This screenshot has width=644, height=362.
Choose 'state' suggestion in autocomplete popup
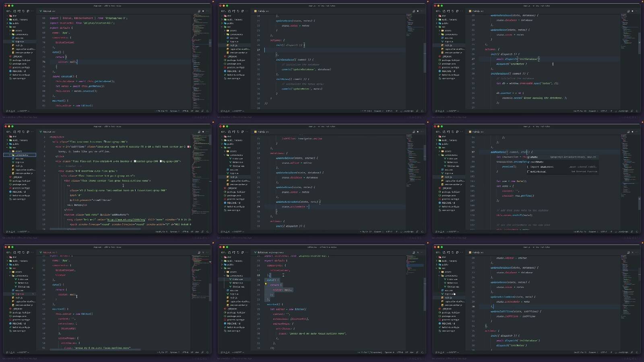click(x=563, y=157)
